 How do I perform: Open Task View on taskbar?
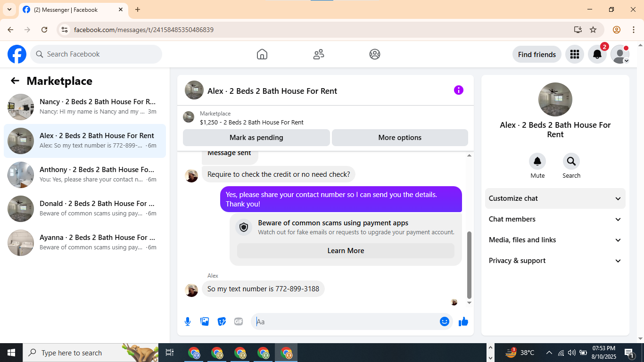(170, 353)
